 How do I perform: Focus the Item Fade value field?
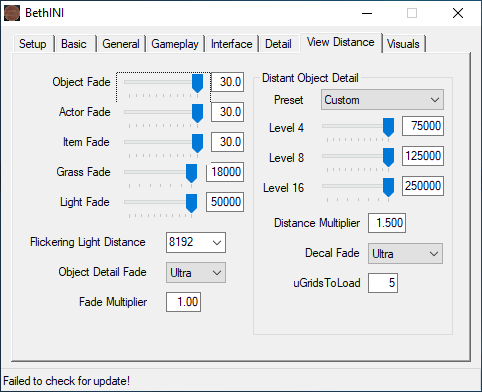pyautogui.click(x=227, y=142)
